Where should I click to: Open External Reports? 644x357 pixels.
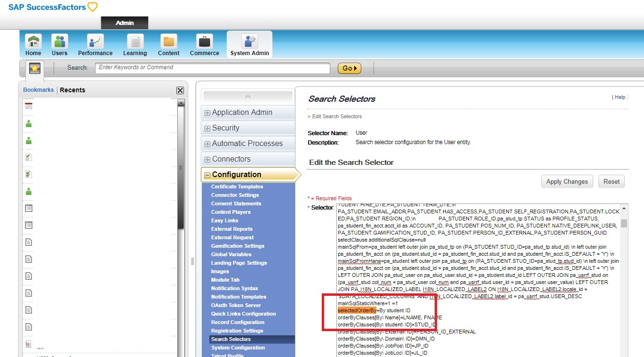pos(232,229)
